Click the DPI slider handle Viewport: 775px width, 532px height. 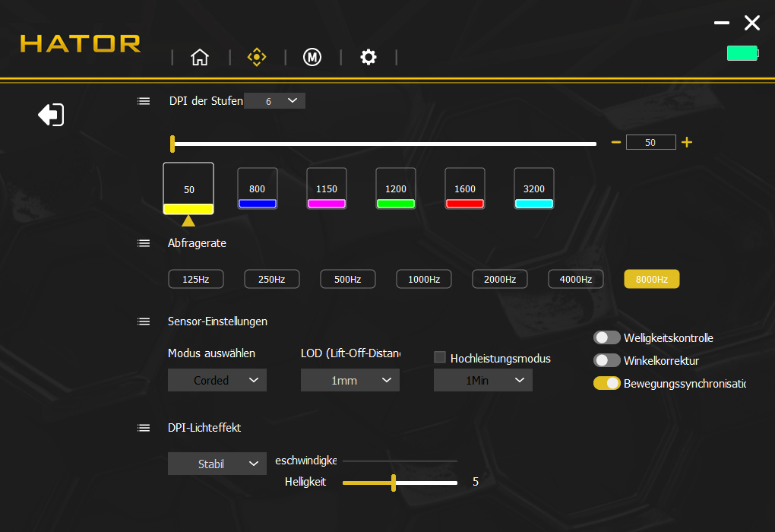(x=172, y=144)
